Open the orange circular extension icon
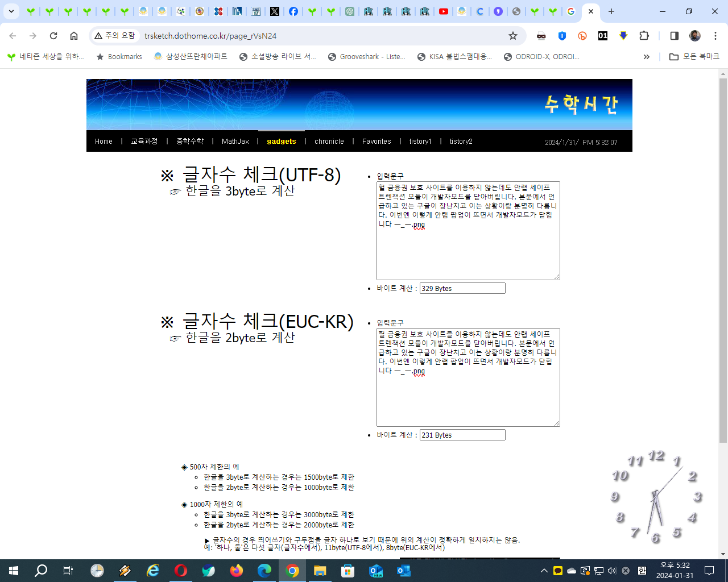 (582, 36)
